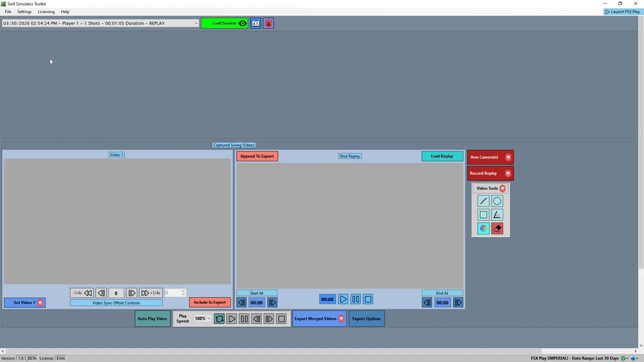Toggle Include In Export for Video 1
Image resolution: width=644 pixels, height=362 pixels.
[210, 302]
